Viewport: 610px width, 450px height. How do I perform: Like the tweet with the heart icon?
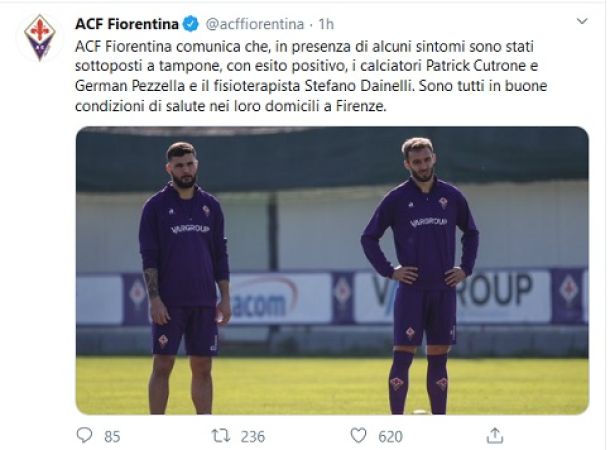tap(358, 435)
